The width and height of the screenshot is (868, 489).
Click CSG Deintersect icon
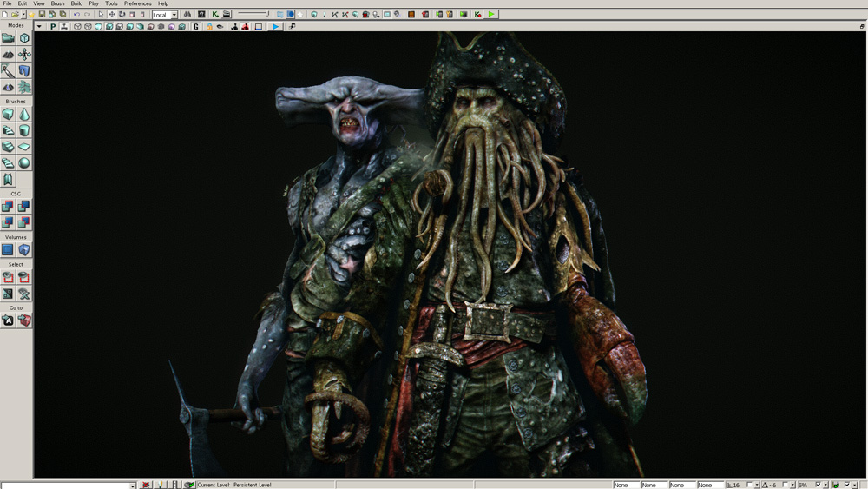click(24, 222)
